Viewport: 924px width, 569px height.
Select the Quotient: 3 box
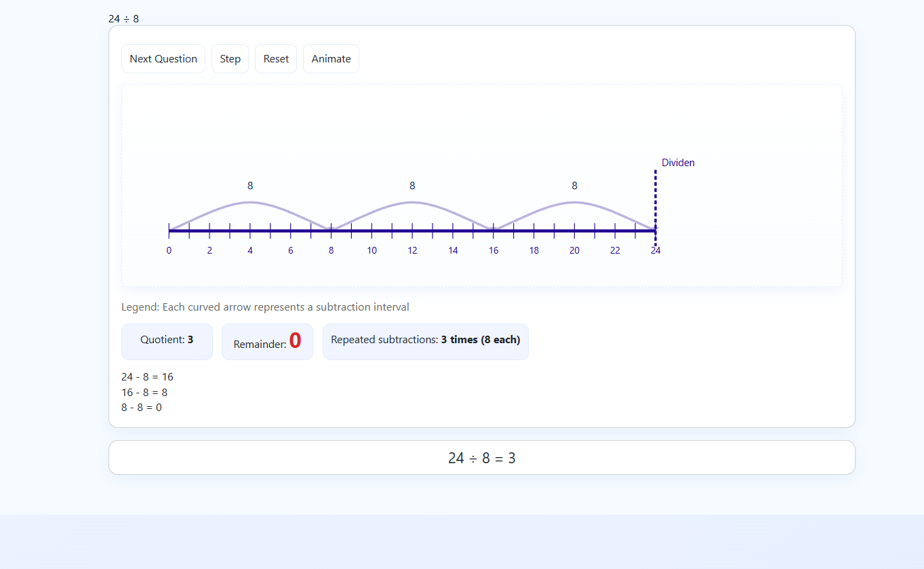click(167, 340)
